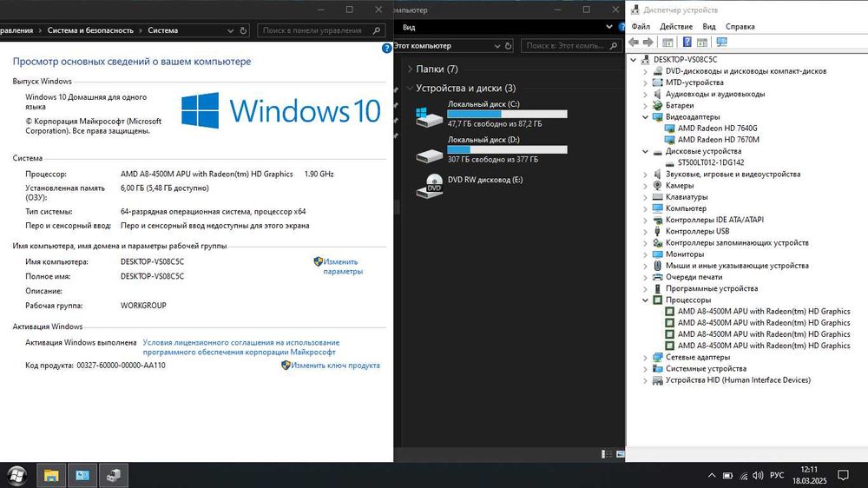Select the DVD RW drive (E:) icon
Screen dimensions: 868x488
click(x=429, y=186)
